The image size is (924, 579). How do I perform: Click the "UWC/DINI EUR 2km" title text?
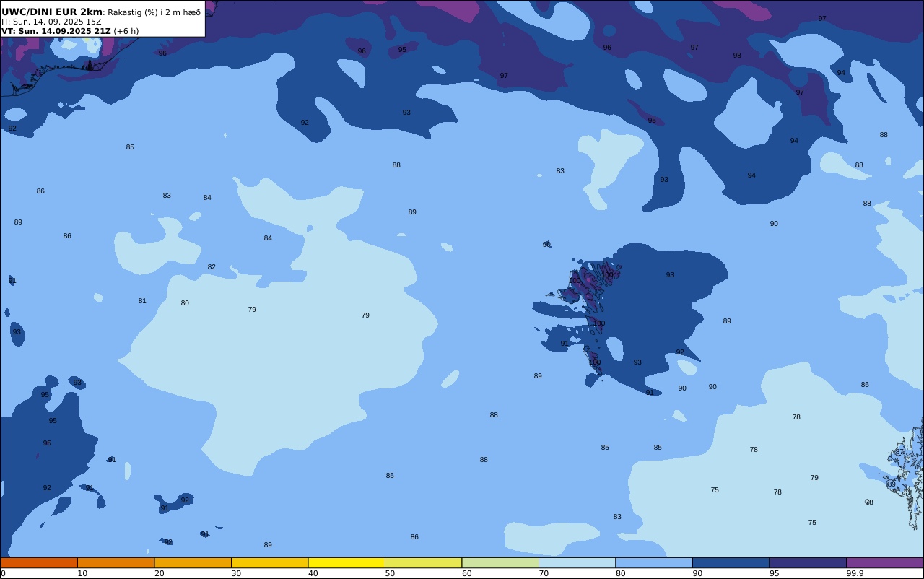click(52, 12)
